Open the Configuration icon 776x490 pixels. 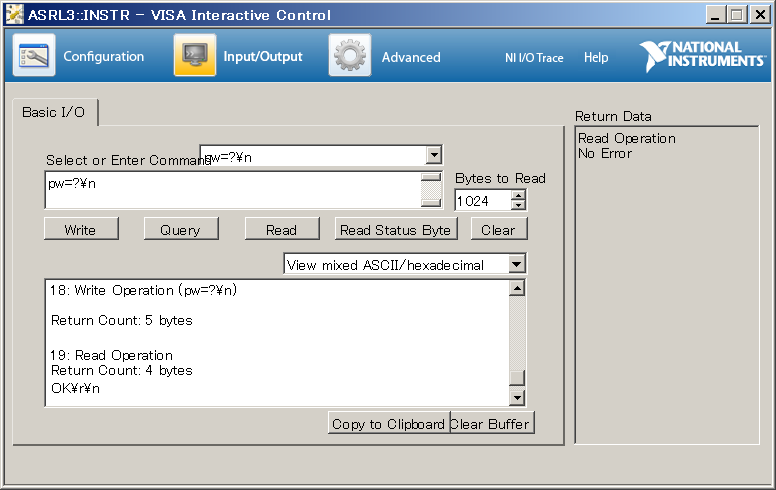34,55
